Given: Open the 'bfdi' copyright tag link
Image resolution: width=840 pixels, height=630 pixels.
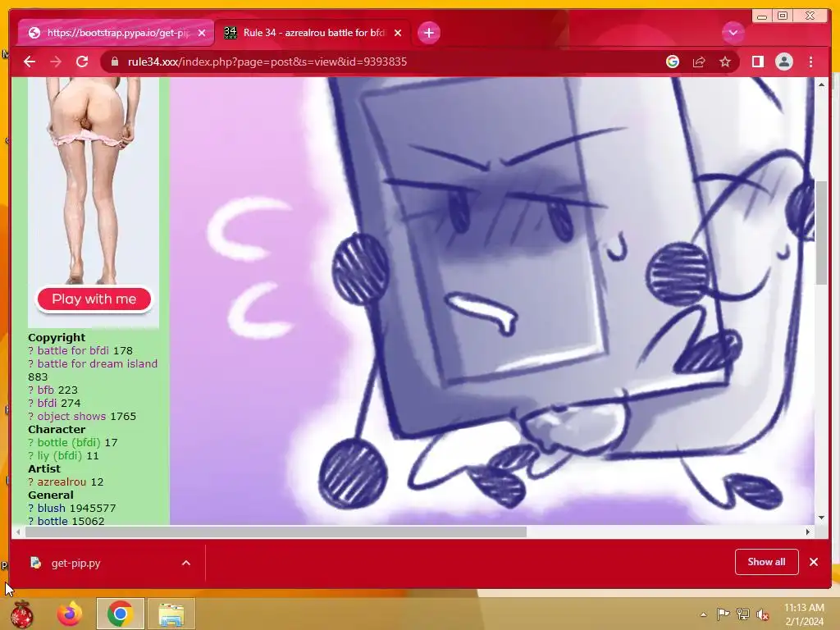Looking at the screenshot, I should pos(47,403).
